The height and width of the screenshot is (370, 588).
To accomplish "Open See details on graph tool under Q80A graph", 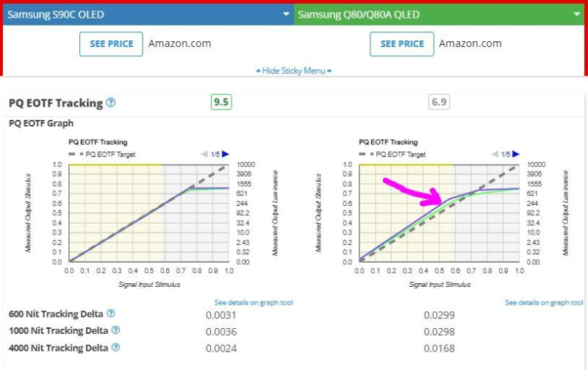I will point(544,302).
